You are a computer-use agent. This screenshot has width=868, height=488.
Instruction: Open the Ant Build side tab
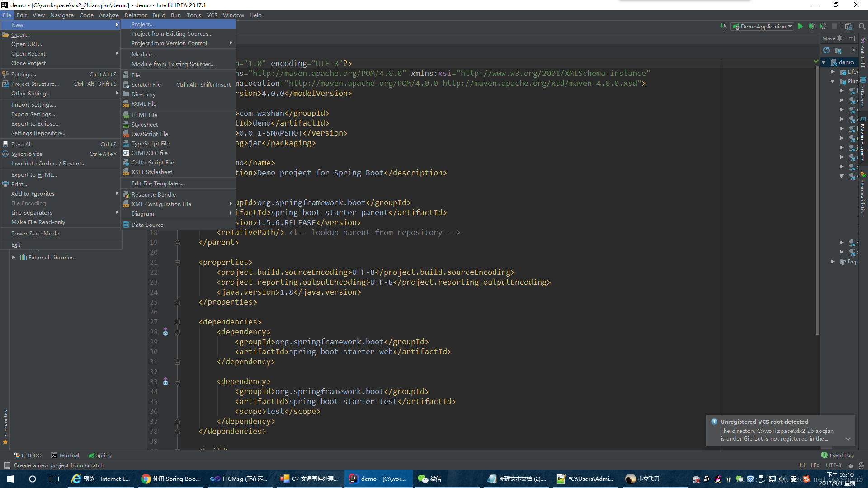coord(863,53)
